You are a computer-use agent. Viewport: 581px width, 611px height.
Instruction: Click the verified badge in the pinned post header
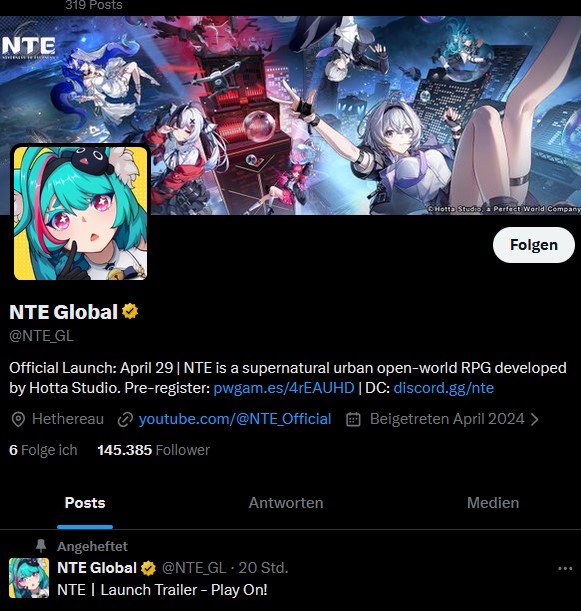pos(148,568)
